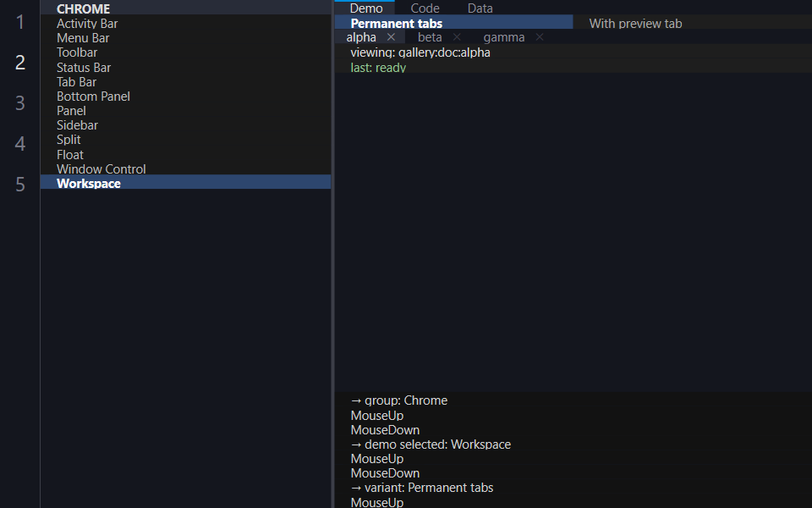Select group number 5 in left rail
This screenshot has height=508, width=812.
pos(19,184)
